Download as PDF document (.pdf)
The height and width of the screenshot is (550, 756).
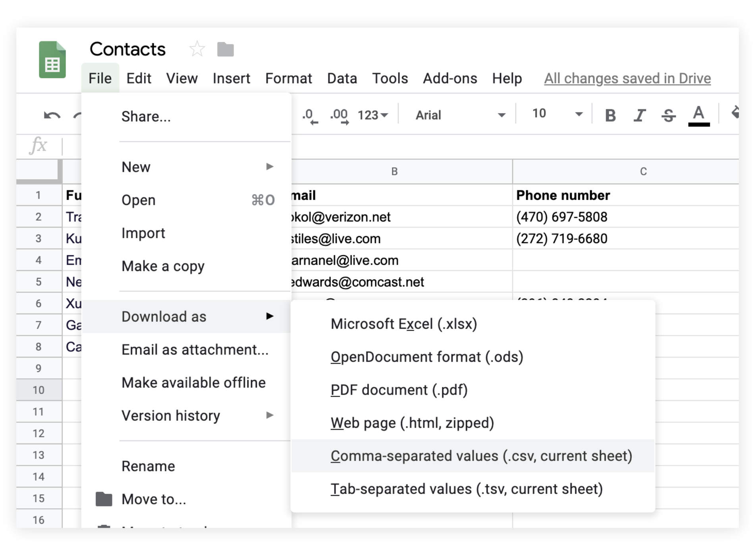pos(472,390)
